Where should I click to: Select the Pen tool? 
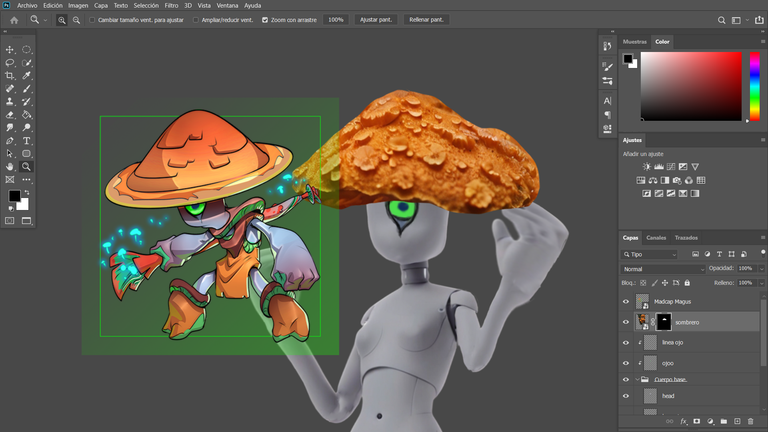pyautogui.click(x=10, y=141)
